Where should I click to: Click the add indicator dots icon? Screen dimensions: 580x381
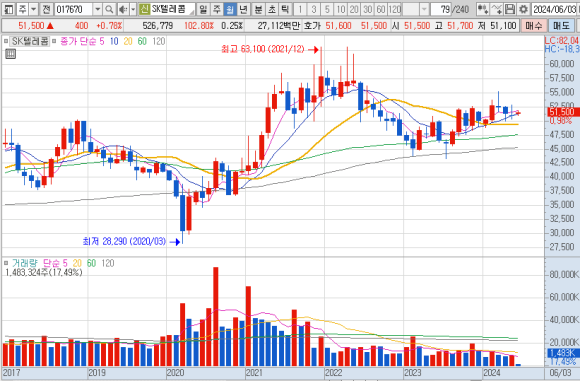(x=482, y=9)
